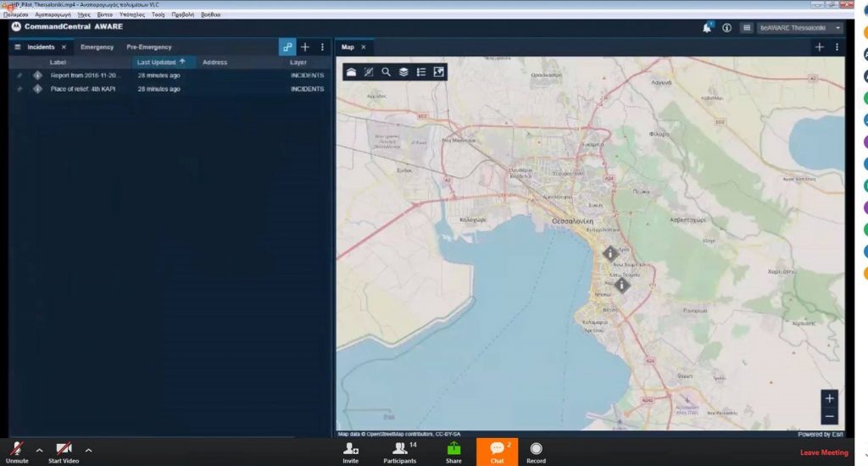Select the Map tab
The width and height of the screenshot is (868, 466).
(x=348, y=47)
